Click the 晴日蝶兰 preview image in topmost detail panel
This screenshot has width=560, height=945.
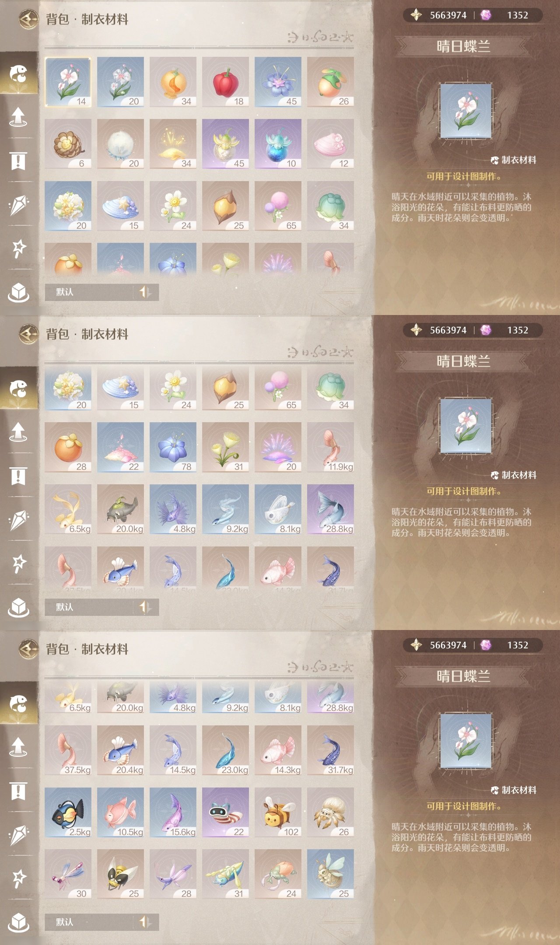pos(465,111)
